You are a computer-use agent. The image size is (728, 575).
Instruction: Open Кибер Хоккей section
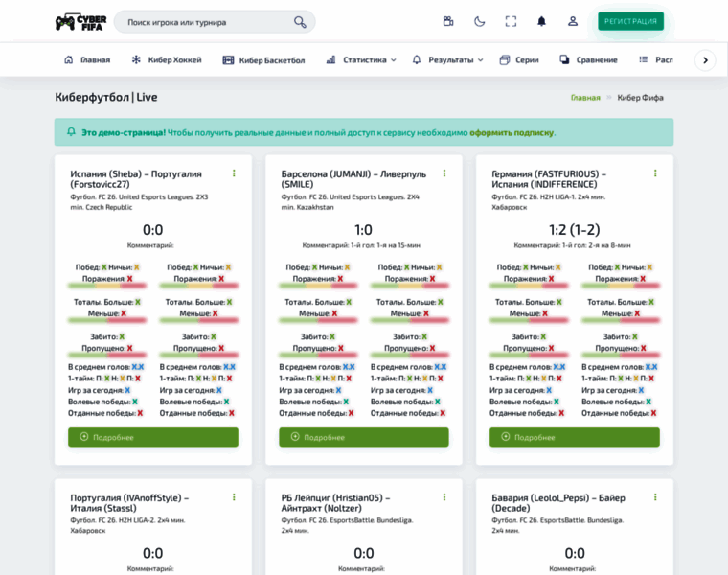pyautogui.click(x=167, y=60)
